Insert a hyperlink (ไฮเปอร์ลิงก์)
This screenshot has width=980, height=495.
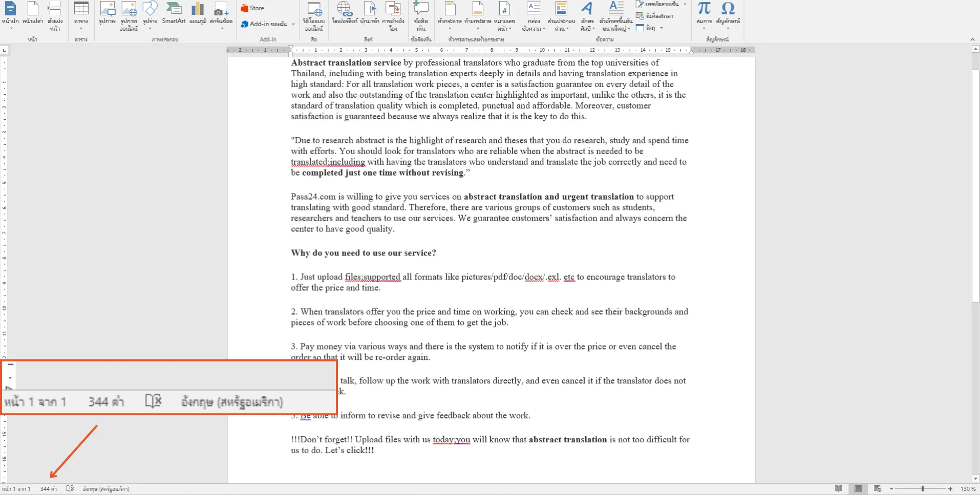344,13
